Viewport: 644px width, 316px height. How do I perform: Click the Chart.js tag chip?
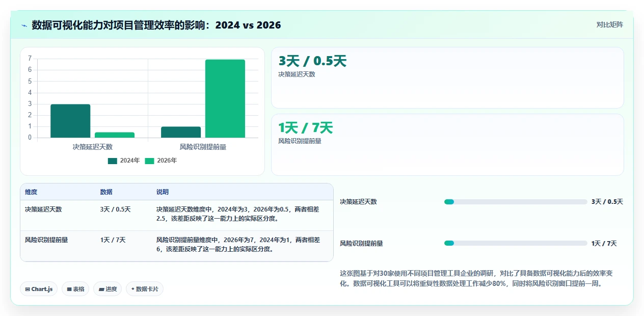click(x=39, y=289)
